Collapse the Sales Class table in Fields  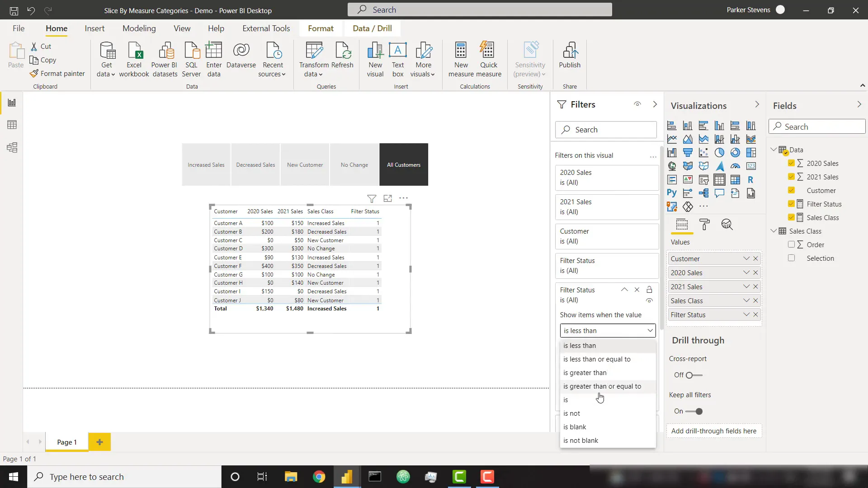(774, 231)
